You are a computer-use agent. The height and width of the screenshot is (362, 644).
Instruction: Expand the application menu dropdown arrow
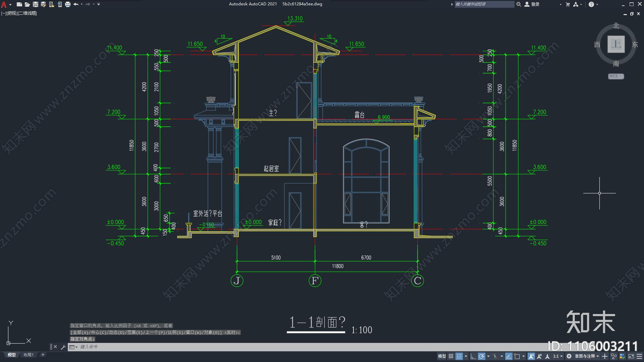(10, 4)
